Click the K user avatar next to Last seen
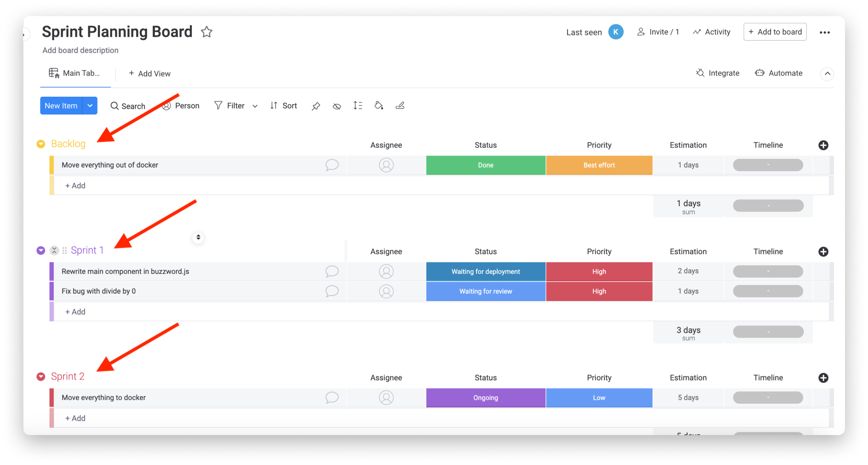The height and width of the screenshot is (465, 868). click(615, 32)
